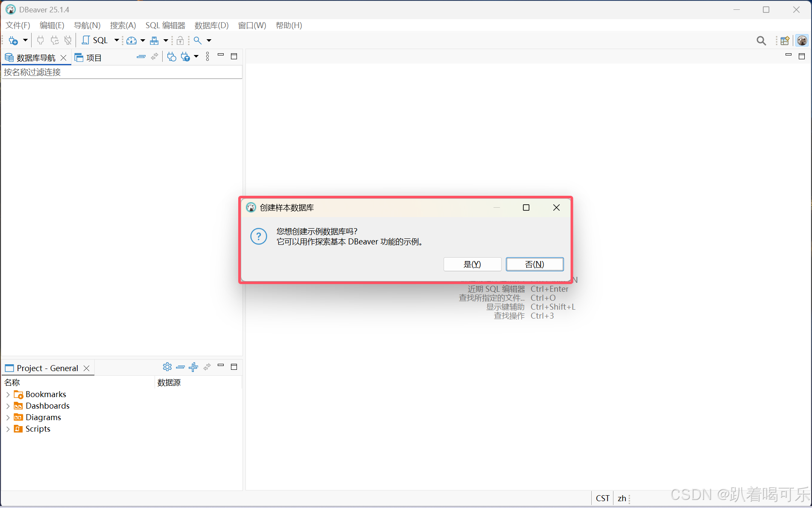Toggle link with editor in Project panel
This screenshot has height=508, width=812.
click(x=207, y=367)
